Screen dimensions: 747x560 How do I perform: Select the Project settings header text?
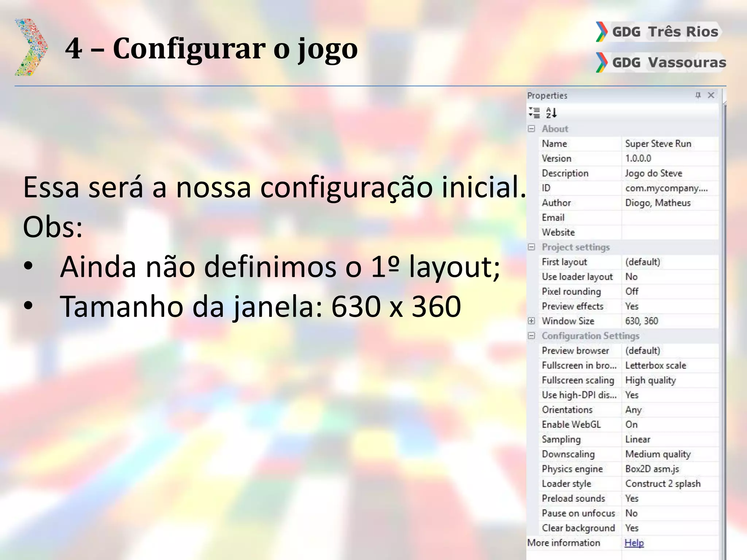click(x=576, y=247)
